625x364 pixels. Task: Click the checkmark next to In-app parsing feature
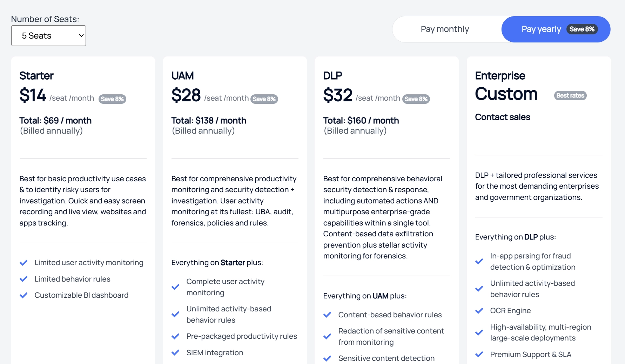pos(479,261)
